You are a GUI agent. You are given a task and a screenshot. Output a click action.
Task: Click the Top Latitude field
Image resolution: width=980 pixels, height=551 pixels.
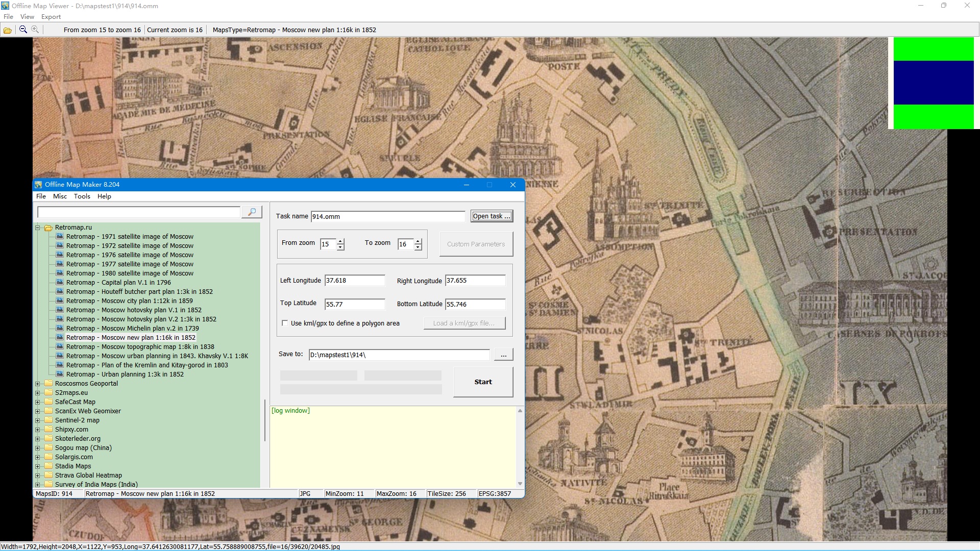coord(355,305)
